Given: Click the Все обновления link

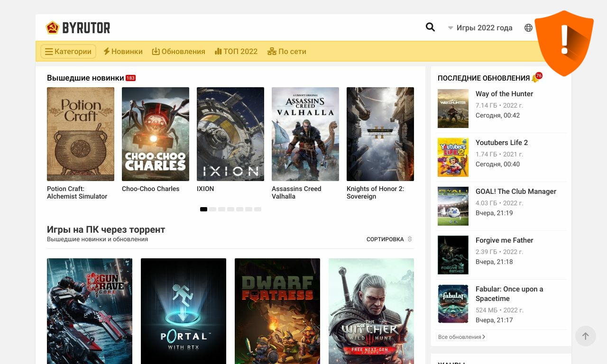Looking at the screenshot, I should coord(461,337).
